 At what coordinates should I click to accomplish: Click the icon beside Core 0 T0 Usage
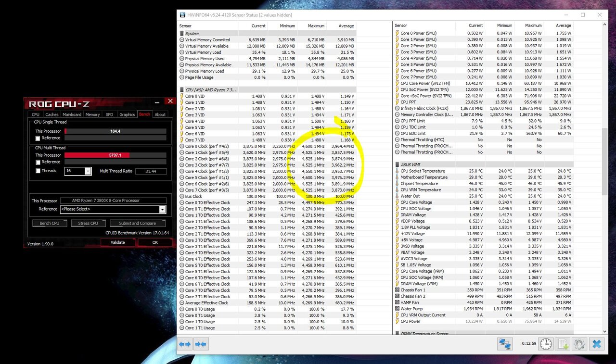[x=182, y=309]
